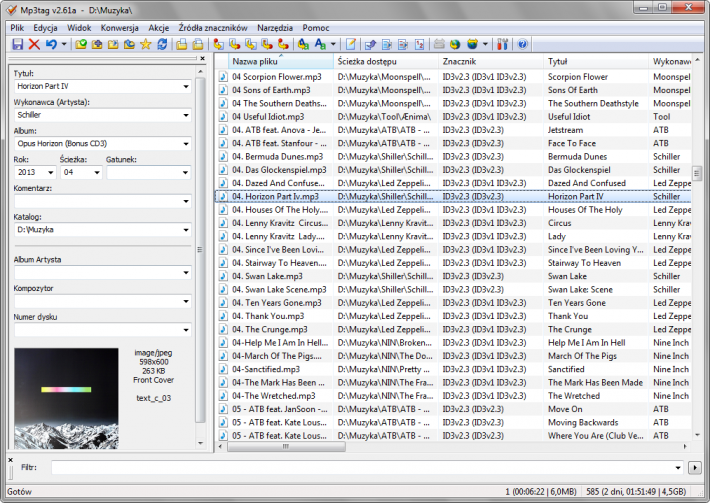Expand the Album Artysta dropdown
The width and height of the screenshot is (710, 503).
coord(186,273)
